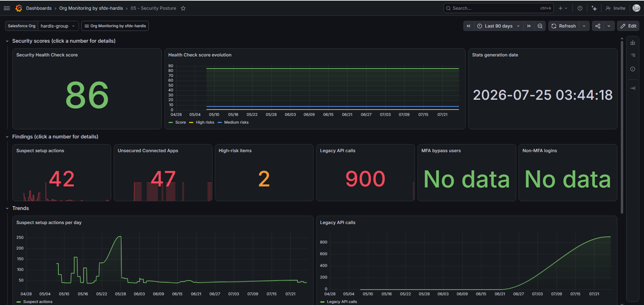Open the hardis-group org dropdown
Image resolution: width=644 pixels, height=305 pixels.
point(58,26)
